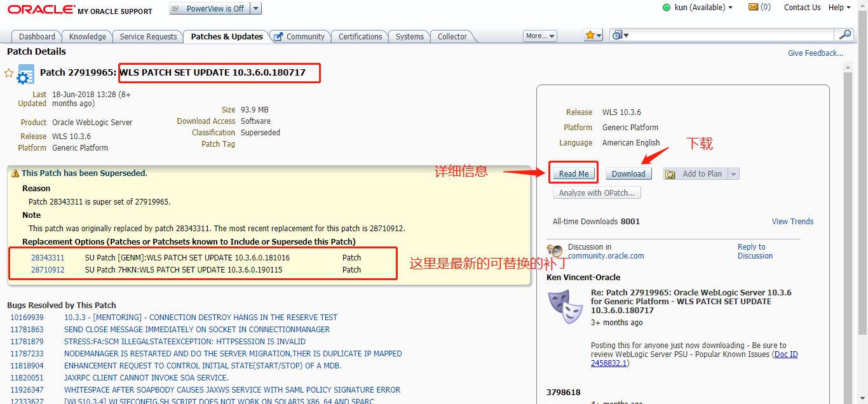Click the favorite star next to patch title

click(x=9, y=73)
